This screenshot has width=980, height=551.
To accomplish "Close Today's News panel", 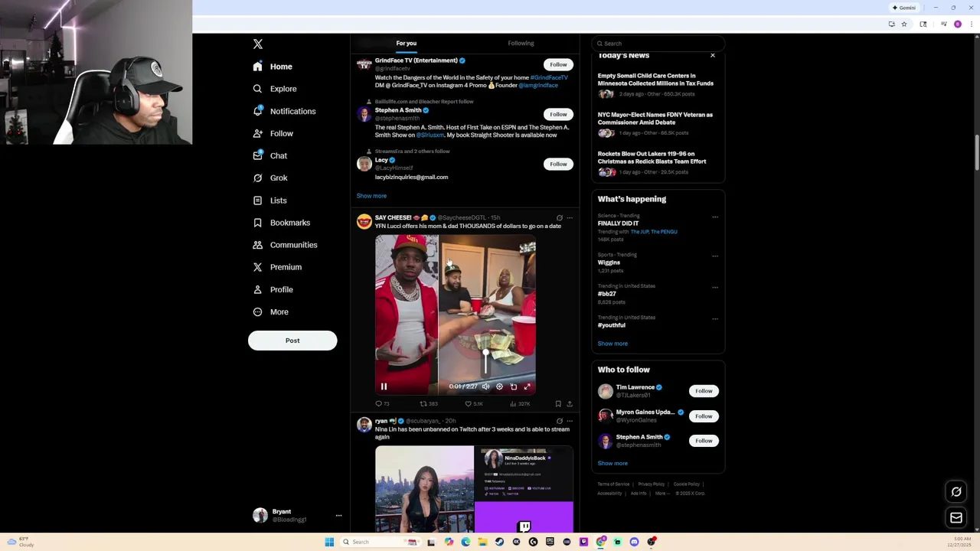I will coord(713,56).
